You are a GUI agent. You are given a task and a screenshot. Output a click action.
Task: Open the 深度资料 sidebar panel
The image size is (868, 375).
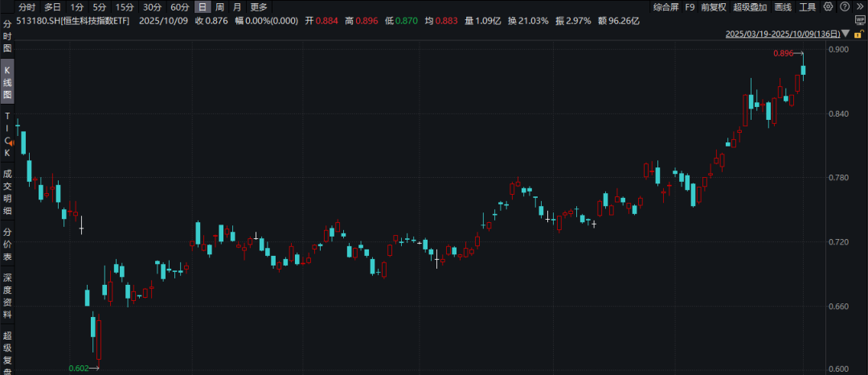8,296
